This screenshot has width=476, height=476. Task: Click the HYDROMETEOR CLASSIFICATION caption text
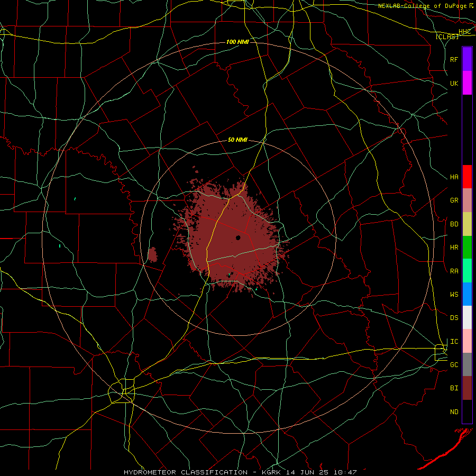coord(186,472)
